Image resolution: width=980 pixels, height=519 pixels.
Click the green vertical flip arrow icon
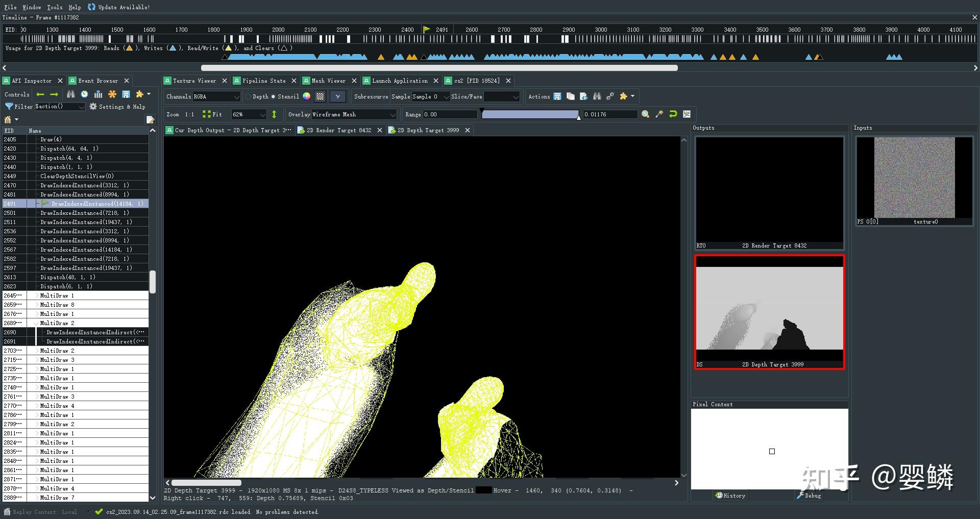[274, 114]
